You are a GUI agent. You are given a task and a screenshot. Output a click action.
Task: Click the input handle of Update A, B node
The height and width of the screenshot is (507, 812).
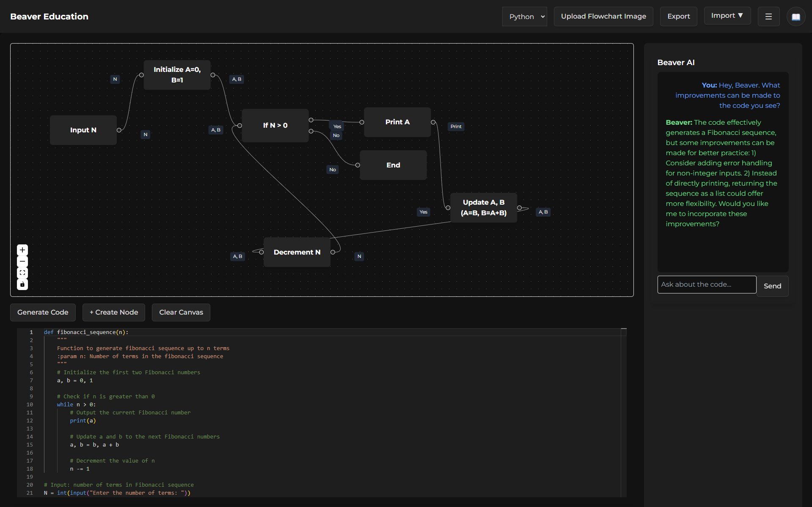(x=448, y=208)
